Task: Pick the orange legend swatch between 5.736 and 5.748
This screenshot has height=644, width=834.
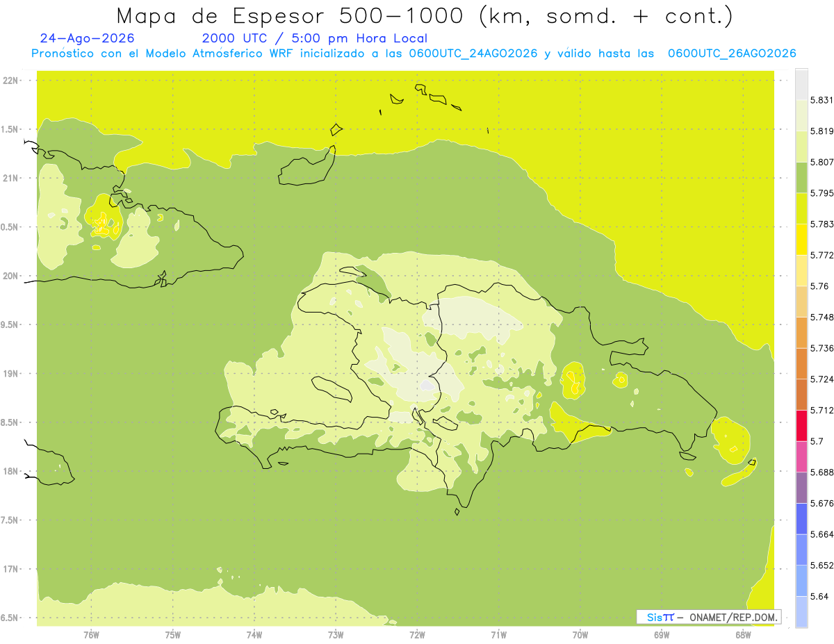Action: click(801, 333)
